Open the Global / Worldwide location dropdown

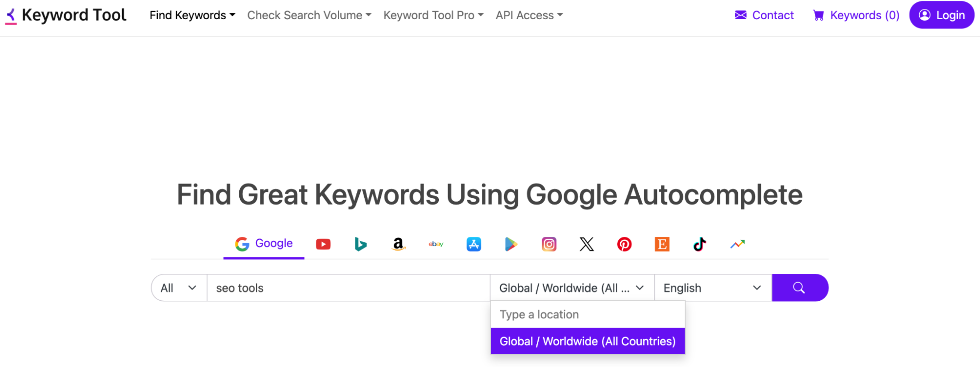click(x=572, y=288)
